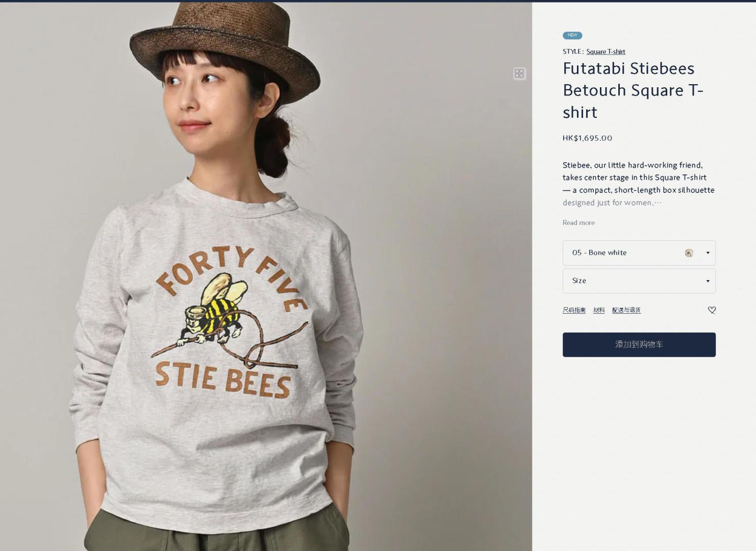Follow the Square T-shirt style link
Viewport: 756px width, 551px height.
coord(606,52)
